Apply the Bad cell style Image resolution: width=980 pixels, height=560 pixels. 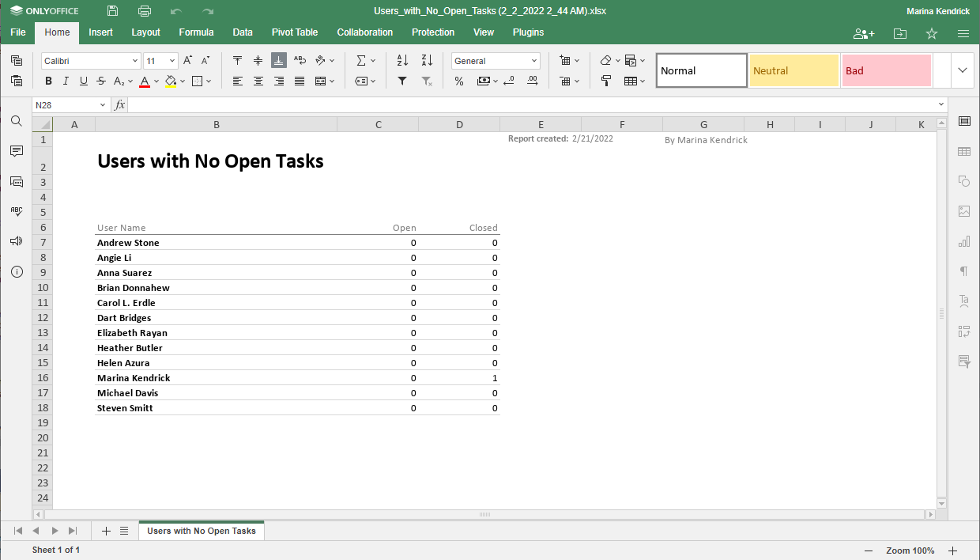tap(886, 70)
